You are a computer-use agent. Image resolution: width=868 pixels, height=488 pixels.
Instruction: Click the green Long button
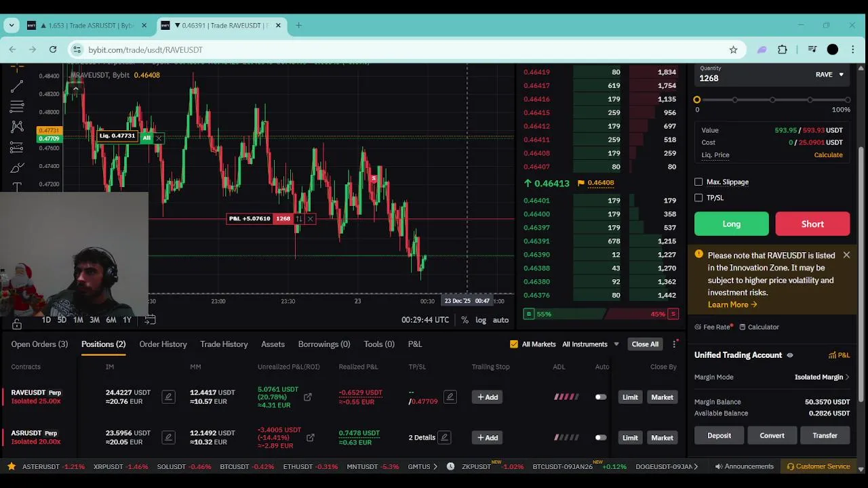[x=731, y=224]
